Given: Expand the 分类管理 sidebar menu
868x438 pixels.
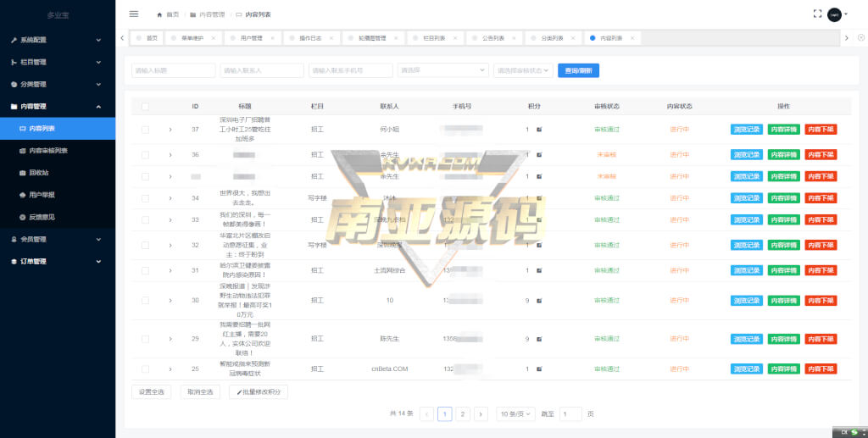Looking at the screenshot, I should point(58,84).
